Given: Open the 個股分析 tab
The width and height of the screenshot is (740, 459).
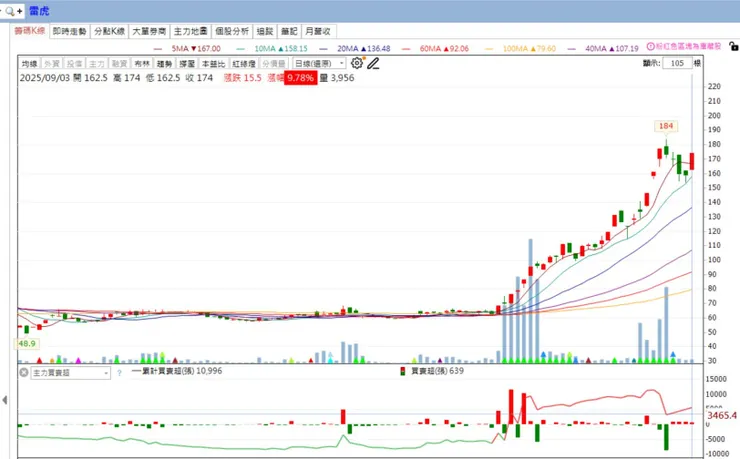Looking at the screenshot, I should tap(232, 31).
